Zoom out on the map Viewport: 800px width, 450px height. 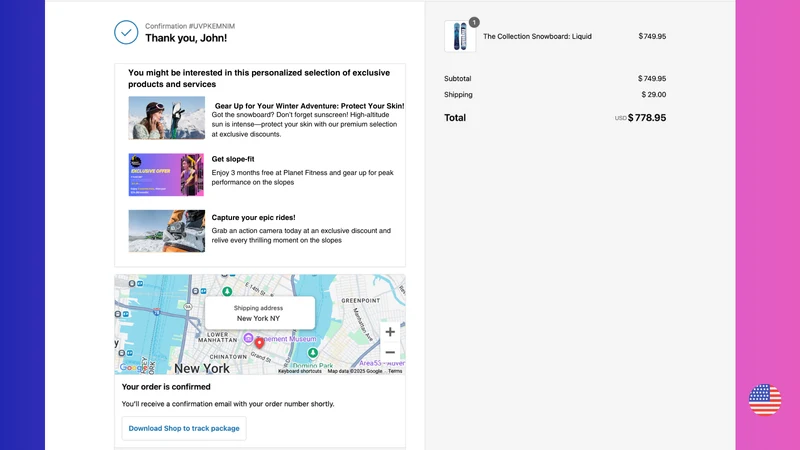click(390, 353)
